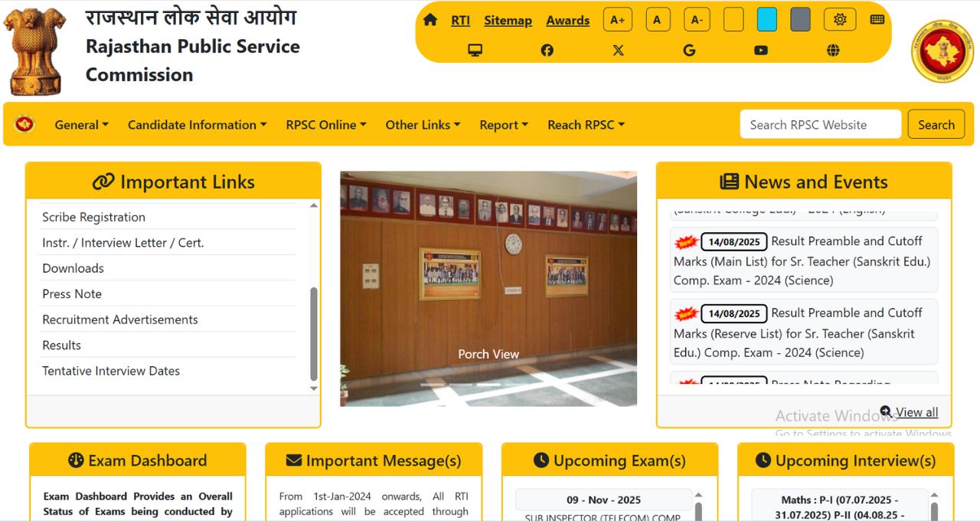Open the RPSC YouTube channel icon
Viewport: 980px width, 521px height.
point(761,51)
